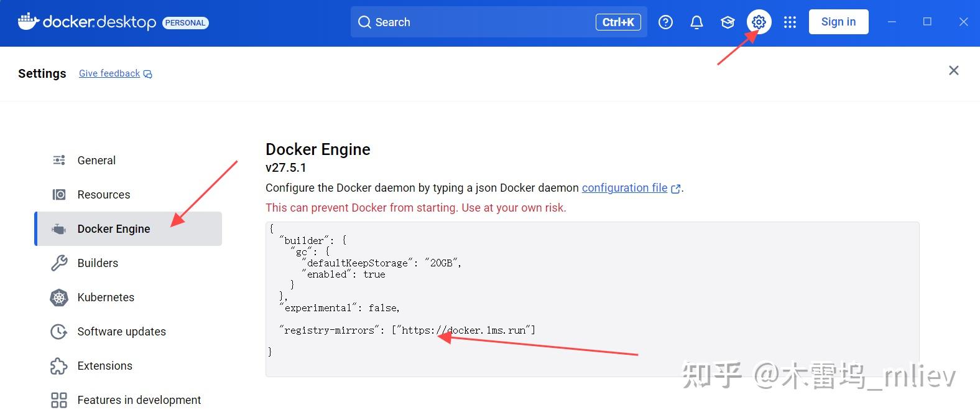
Task: Click the Kubernetes helm wheel icon
Action: [59, 298]
